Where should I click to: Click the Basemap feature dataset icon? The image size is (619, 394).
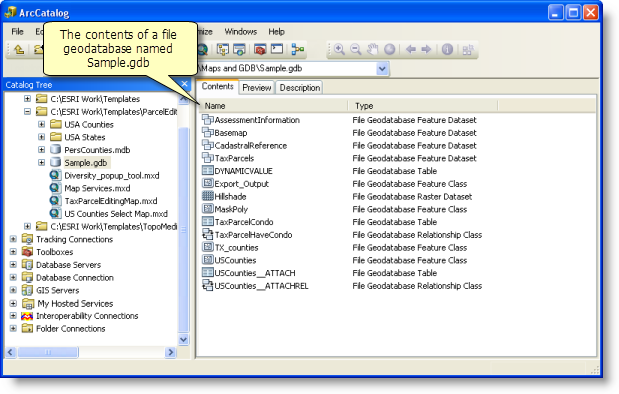coord(207,132)
